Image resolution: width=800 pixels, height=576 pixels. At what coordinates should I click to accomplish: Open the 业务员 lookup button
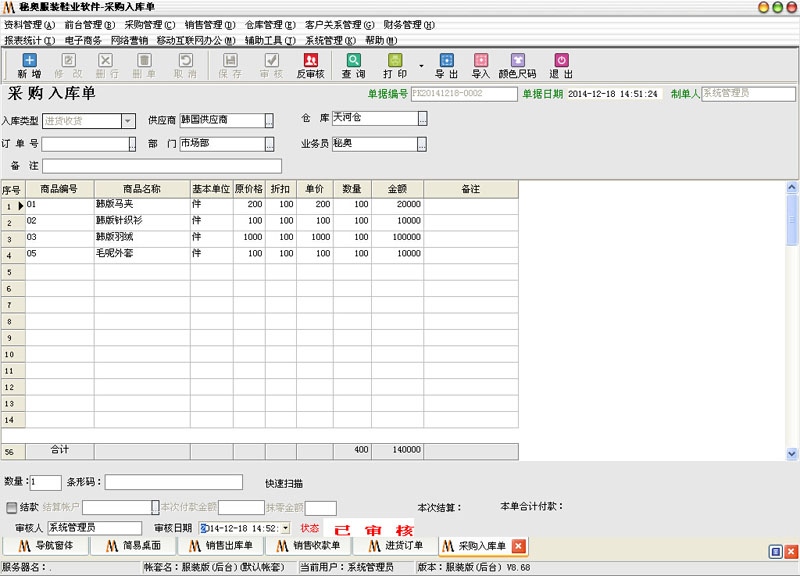tap(422, 144)
